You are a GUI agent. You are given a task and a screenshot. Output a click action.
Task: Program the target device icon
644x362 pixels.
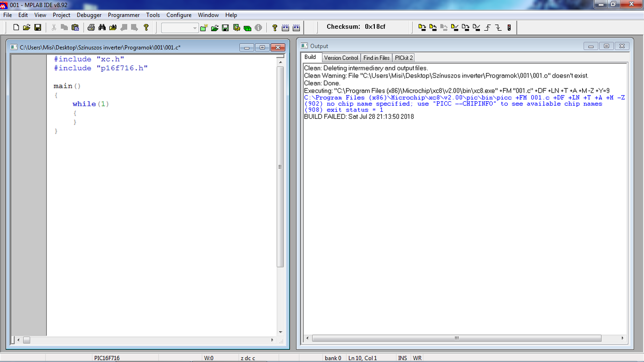pos(422,28)
